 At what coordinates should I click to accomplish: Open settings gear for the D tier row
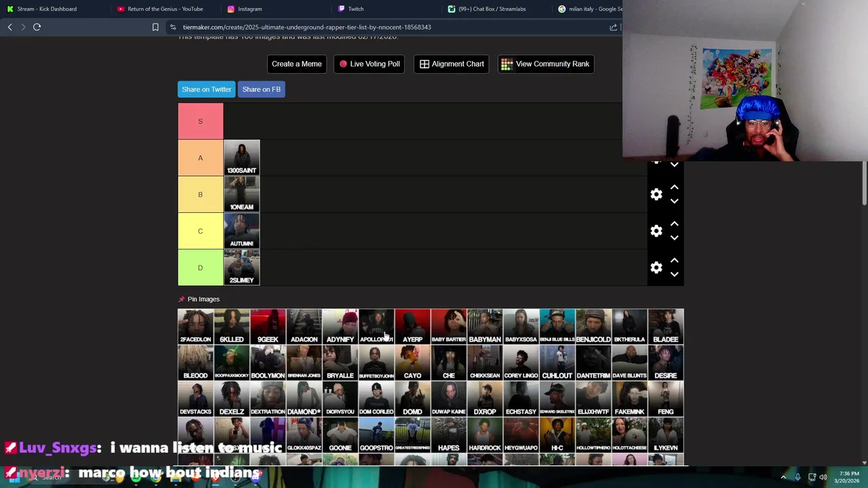(656, 268)
